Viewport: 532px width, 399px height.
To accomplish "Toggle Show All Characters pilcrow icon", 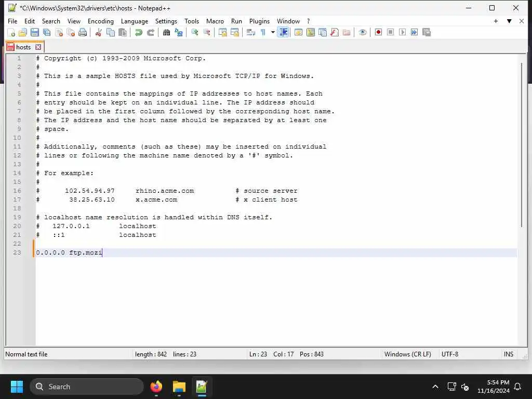I will (x=263, y=33).
